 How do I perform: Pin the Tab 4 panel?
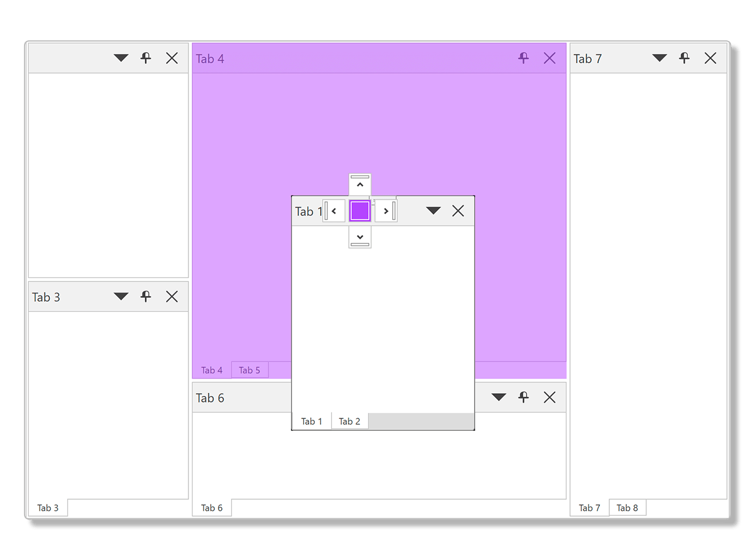click(x=523, y=58)
